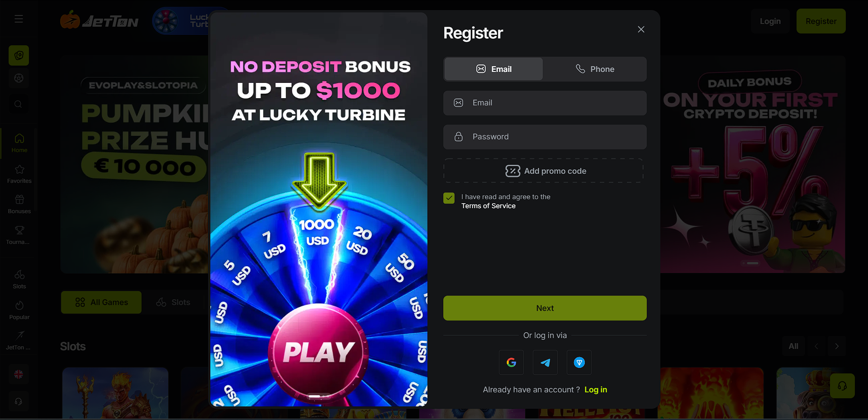This screenshot has width=868, height=420.
Task: Open live support headset chat button
Action: [842, 386]
